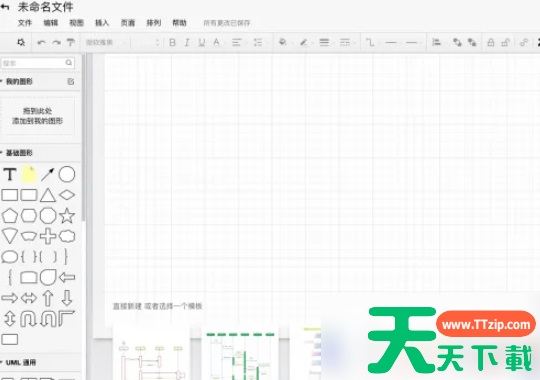Open the font color picker (A icon)
Image resolution: width=540 pixels, height=380 pixels.
(216, 42)
